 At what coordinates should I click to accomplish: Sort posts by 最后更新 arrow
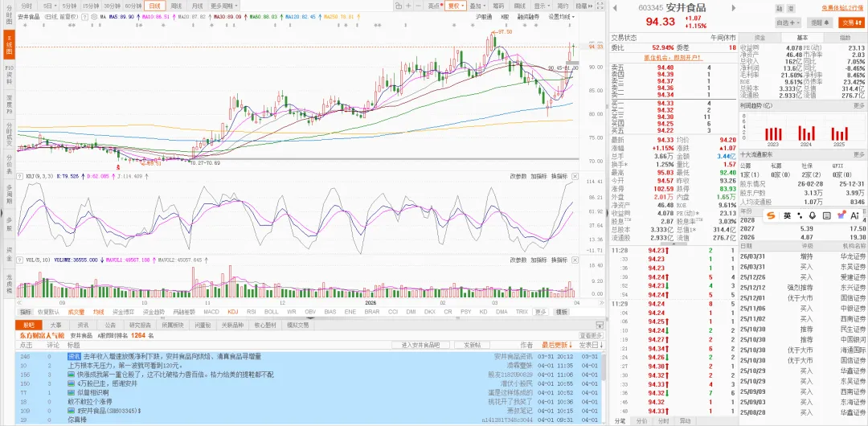pyautogui.click(x=557, y=345)
